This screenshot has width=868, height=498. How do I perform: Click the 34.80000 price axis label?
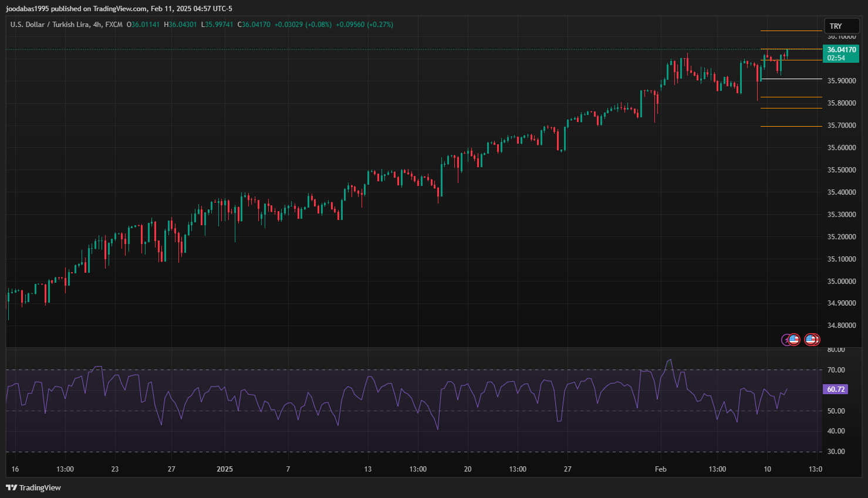[x=842, y=326]
